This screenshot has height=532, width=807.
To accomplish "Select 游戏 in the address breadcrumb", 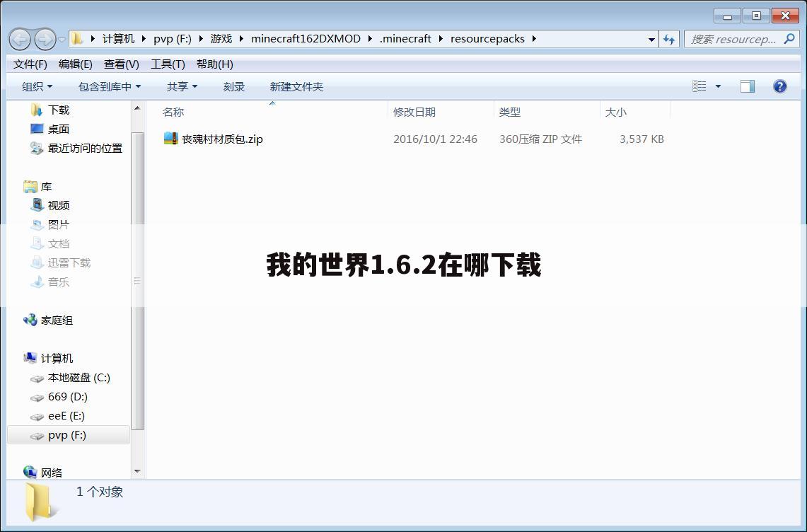I will (x=221, y=39).
